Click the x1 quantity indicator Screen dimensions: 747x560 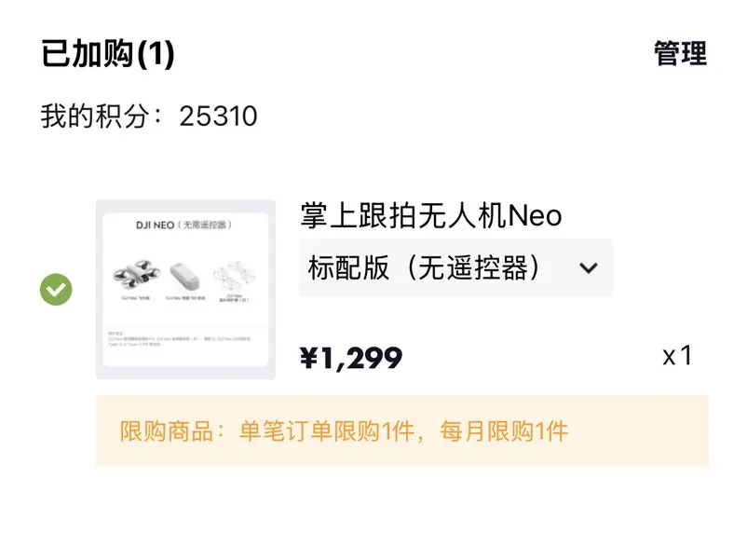point(677,356)
